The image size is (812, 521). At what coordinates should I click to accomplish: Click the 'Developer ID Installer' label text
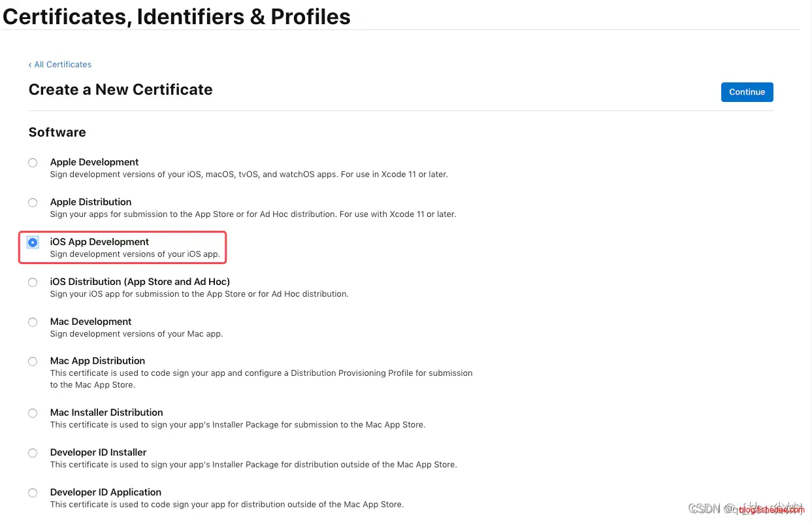coord(98,452)
